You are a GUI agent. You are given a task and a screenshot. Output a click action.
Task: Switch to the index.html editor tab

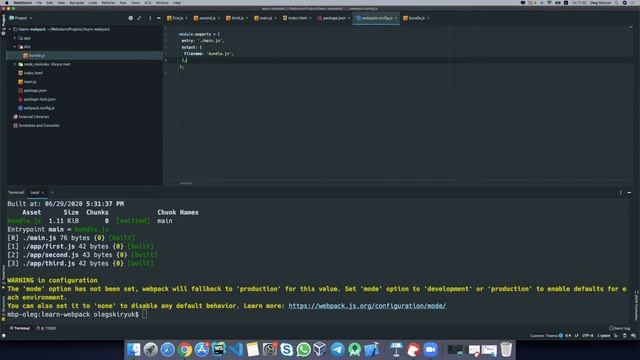[297, 18]
